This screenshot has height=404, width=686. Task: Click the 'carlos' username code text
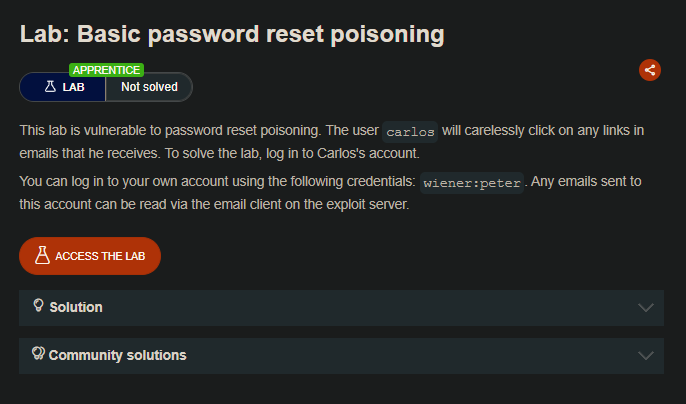click(x=410, y=133)
